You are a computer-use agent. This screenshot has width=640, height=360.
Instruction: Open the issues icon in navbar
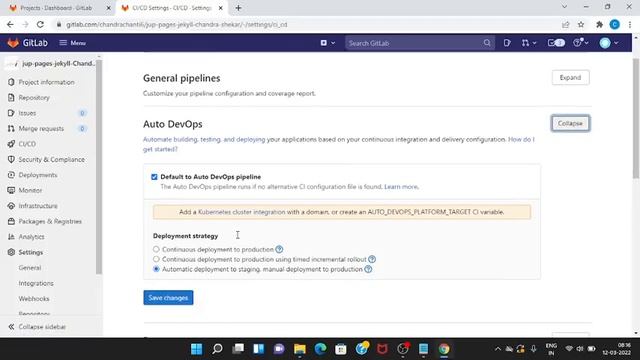click(x=507, y=43)
